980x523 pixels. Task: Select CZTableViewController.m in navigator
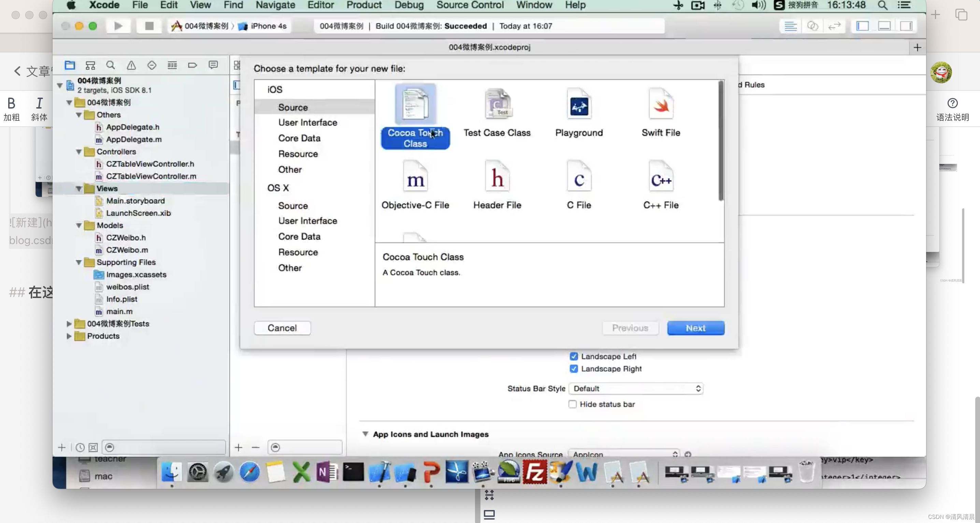[151, 176]
